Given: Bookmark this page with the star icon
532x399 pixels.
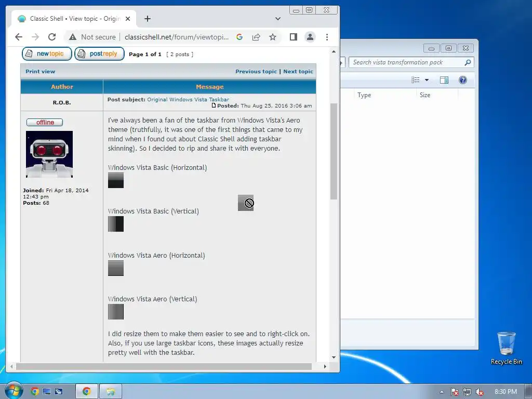Looking at the screenshot, I should coord(272,37).
